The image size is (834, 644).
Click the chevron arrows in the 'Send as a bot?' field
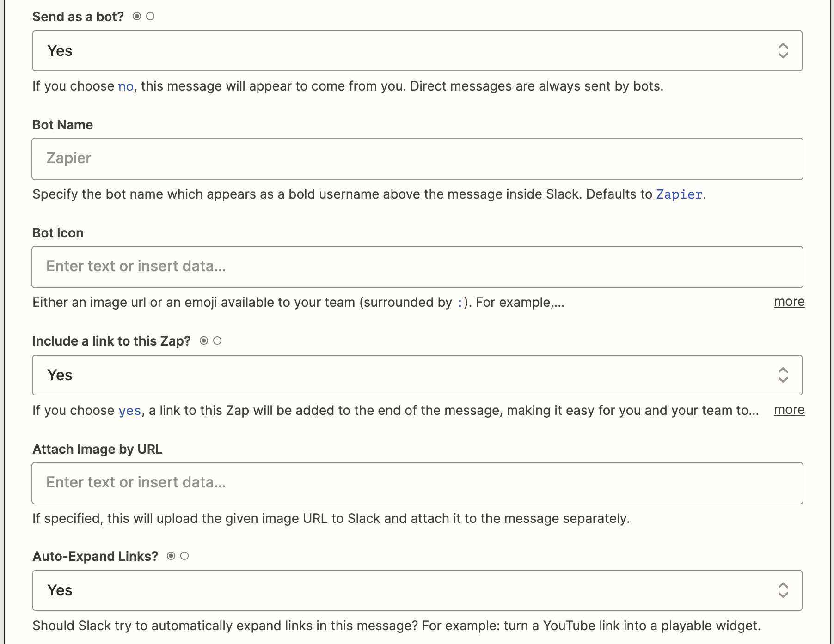[783, 51]
